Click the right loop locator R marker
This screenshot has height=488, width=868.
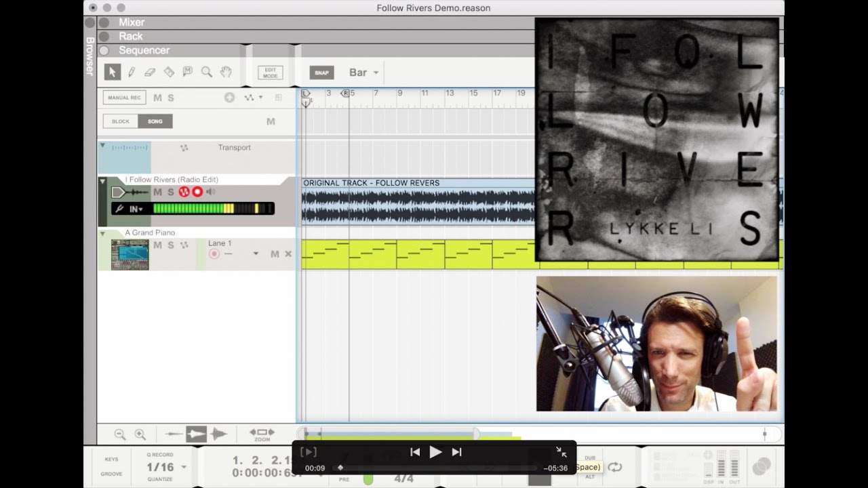[345, 94]
